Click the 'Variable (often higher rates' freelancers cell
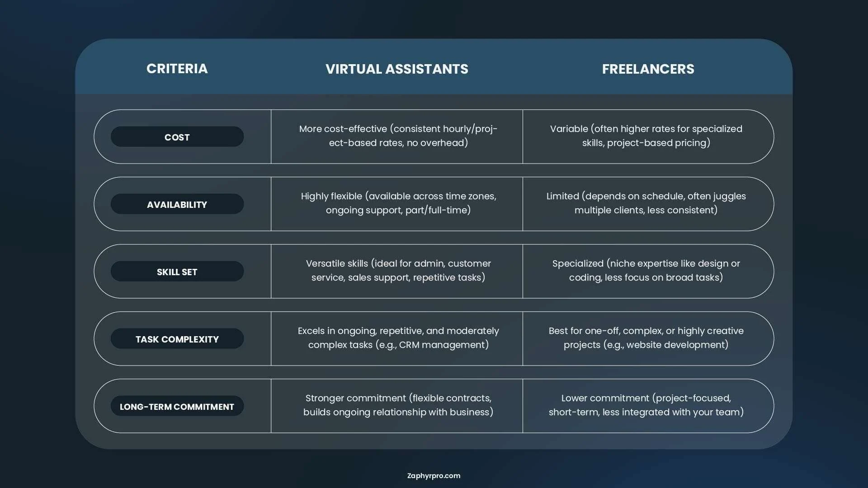This screenshot has width=868, height=488. tap(647, 136)
